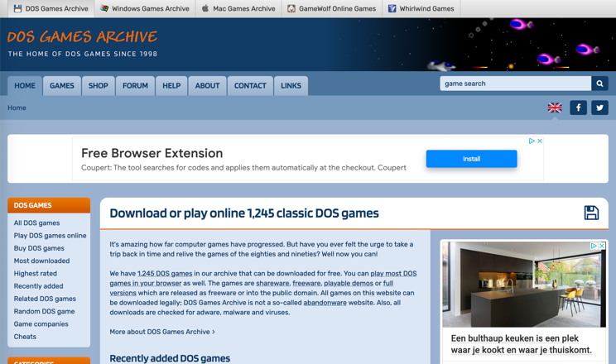Switch to Whirlwind Games tab
The width and height of the screenshot is (616, 364).
421,8
